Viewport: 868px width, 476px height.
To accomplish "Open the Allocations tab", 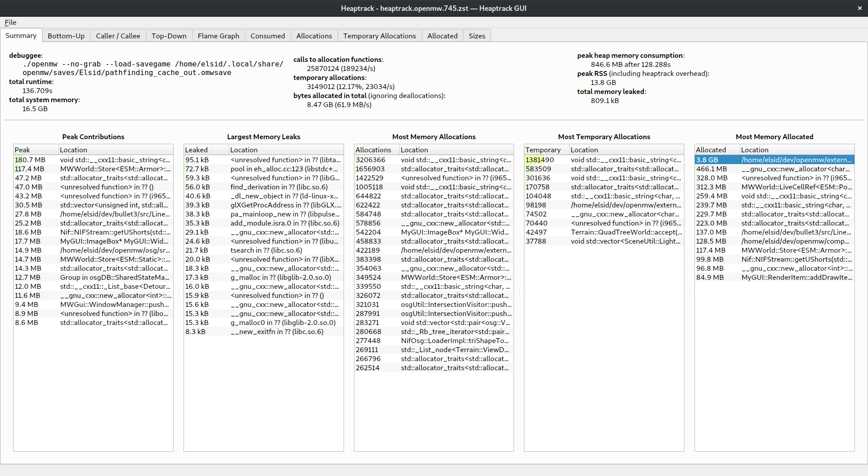I will [x=314, y=36].
